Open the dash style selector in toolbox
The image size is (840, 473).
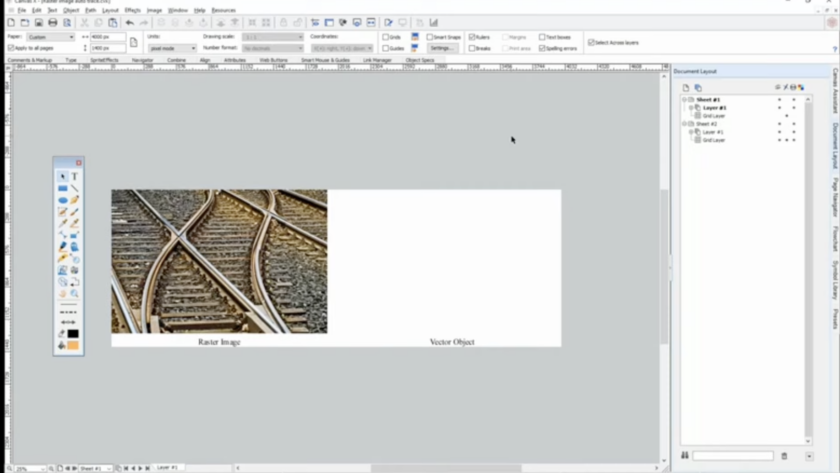(68, 312)
